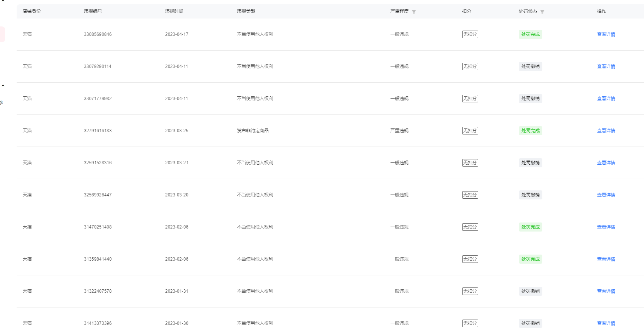View details for violation 33085690846

coord(606,34)
